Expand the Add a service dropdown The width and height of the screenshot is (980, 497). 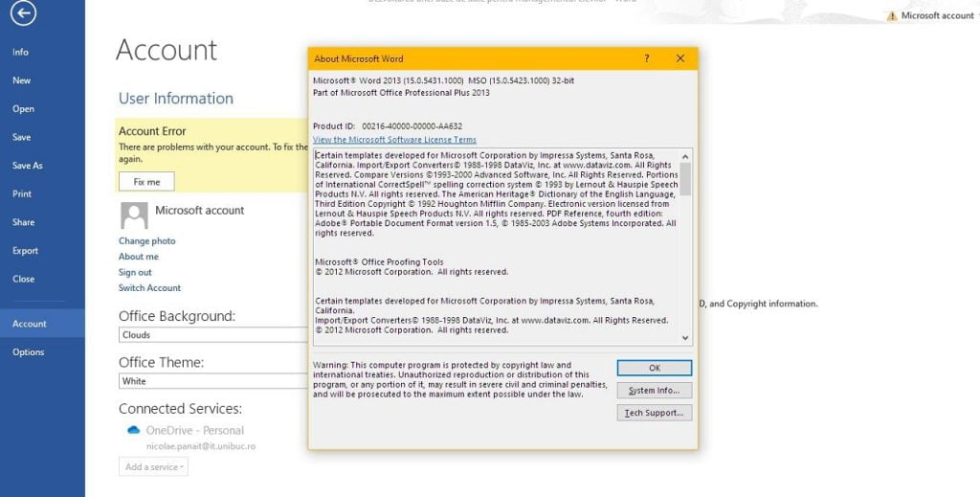point(154,467)
